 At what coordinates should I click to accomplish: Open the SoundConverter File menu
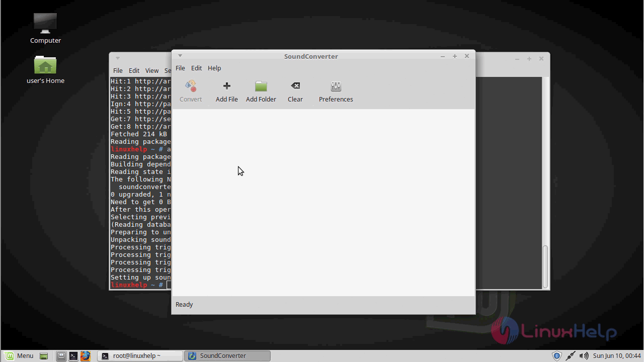[180, 68]
